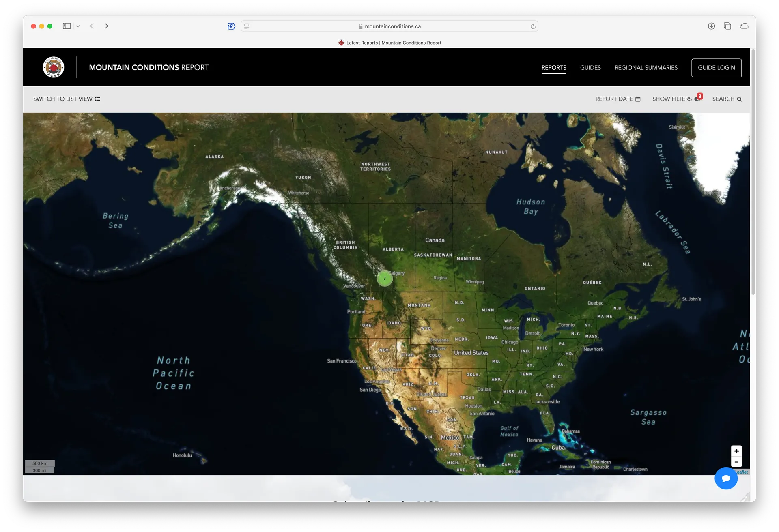Open the chat bubble in the bottom corner
This screenshot has width=779, height=532.
click(726, 478)
